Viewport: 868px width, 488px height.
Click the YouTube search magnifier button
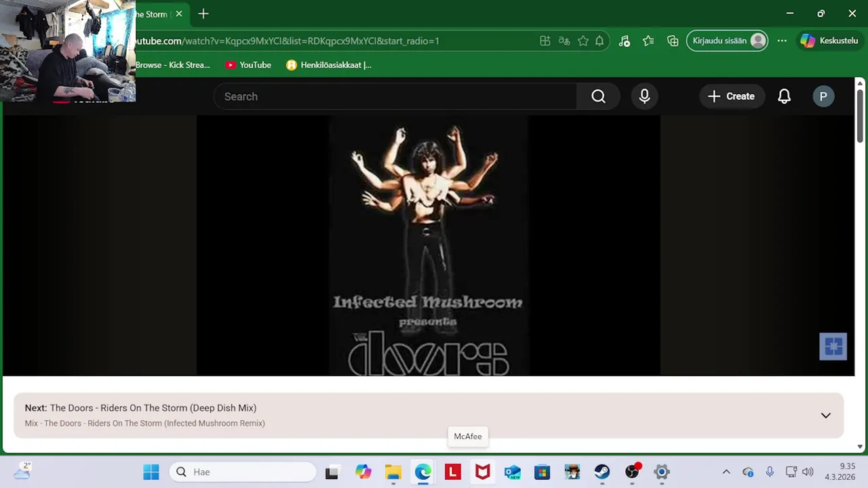coord(598,96)
